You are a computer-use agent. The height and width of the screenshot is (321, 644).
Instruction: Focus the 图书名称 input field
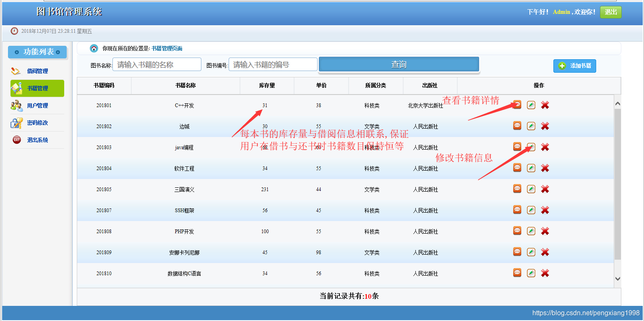click(157, 65)
